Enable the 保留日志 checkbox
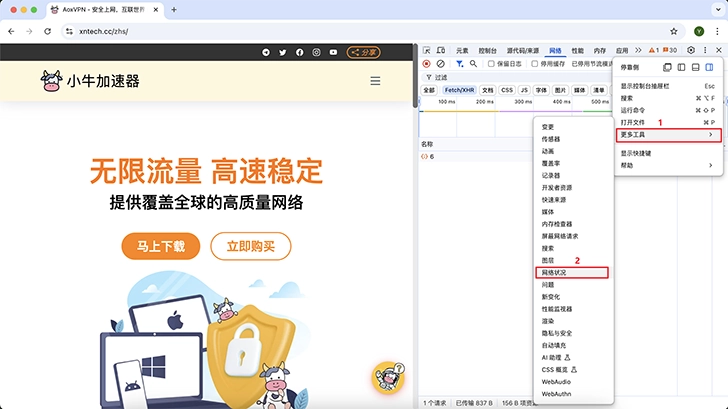Image resolution: width=728 pixels, height=409 pixels. 491,64
